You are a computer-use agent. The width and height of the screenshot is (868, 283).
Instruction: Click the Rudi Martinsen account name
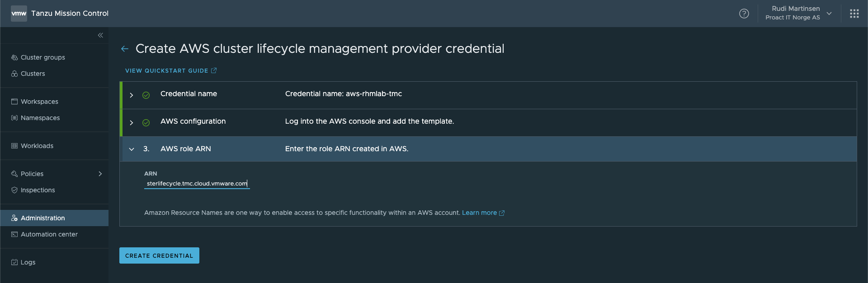point(796,9)
